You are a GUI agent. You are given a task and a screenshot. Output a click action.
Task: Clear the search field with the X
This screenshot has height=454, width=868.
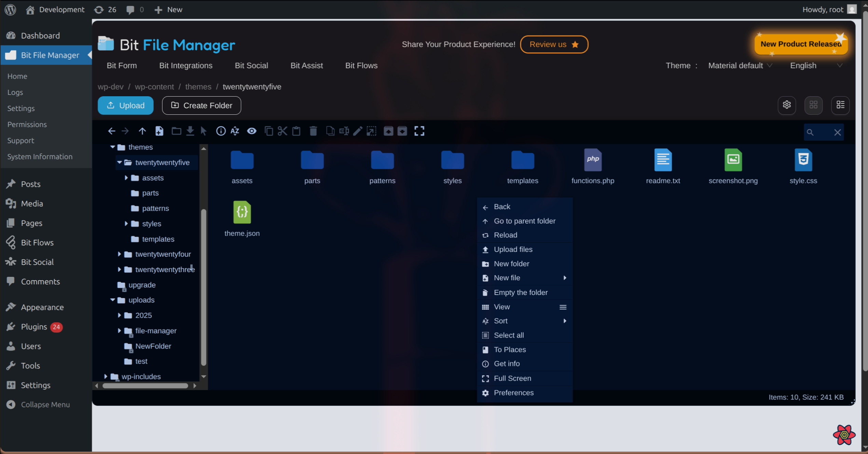(x=837, y=132)
